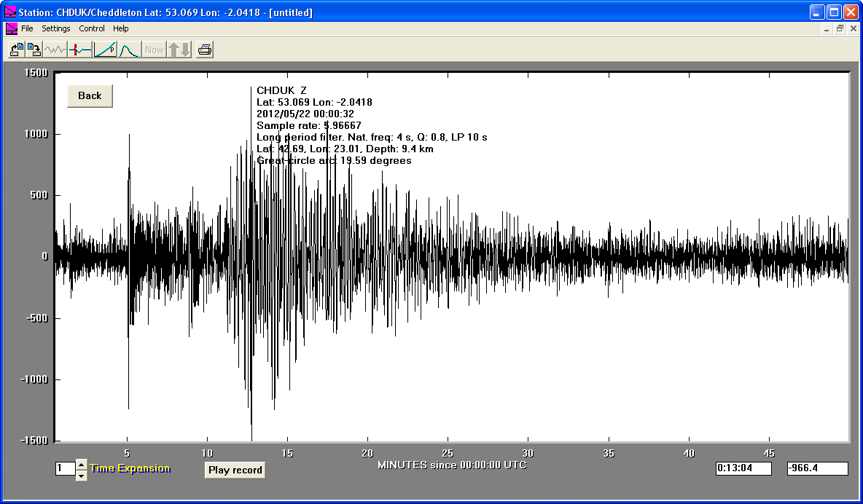Viewport: 863px width, 504px height.
Task: Click the Time Expansion label
Action: pyautogui.click(x=130, y=468)
